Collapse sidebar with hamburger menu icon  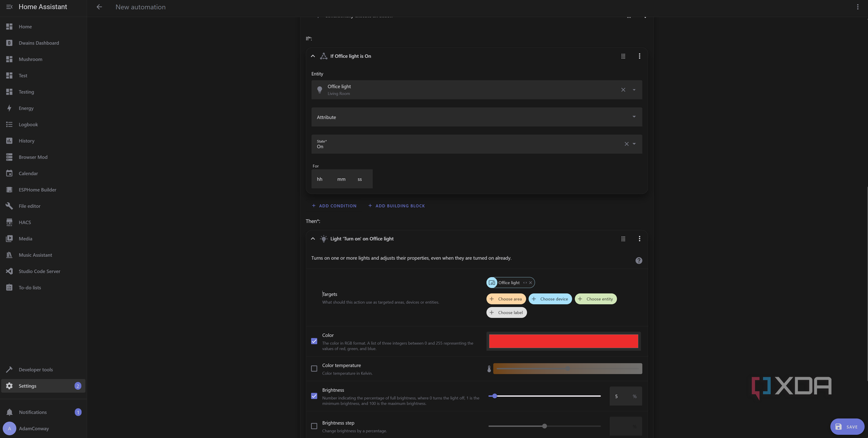[9, 7]
